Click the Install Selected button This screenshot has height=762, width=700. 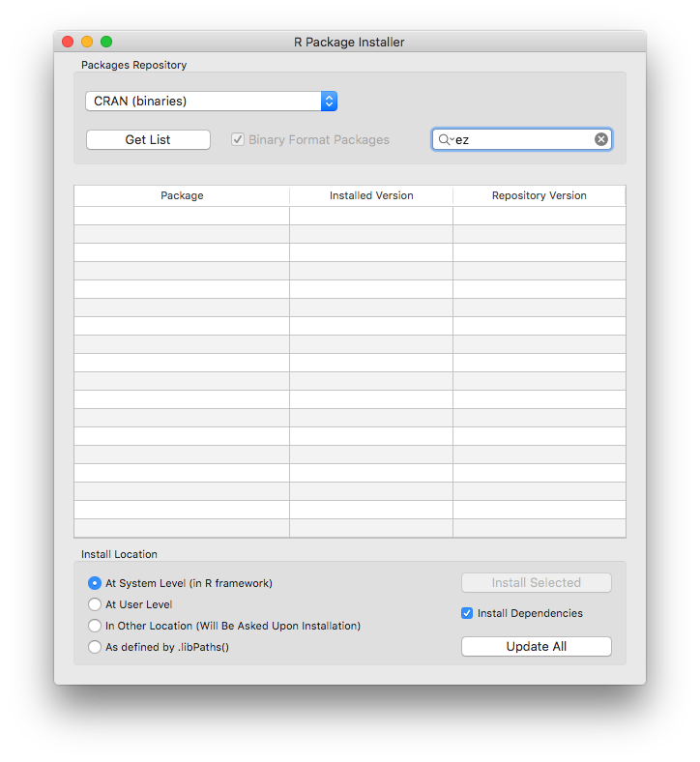point(537,583)
